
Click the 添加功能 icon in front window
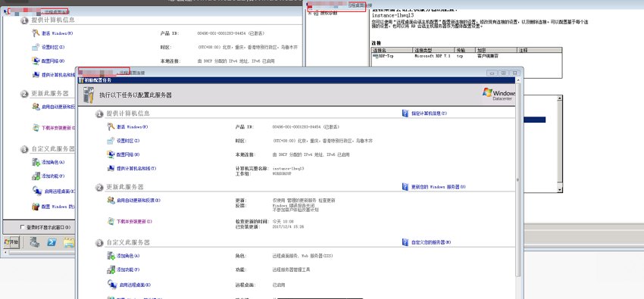click(x=111, y=269)
